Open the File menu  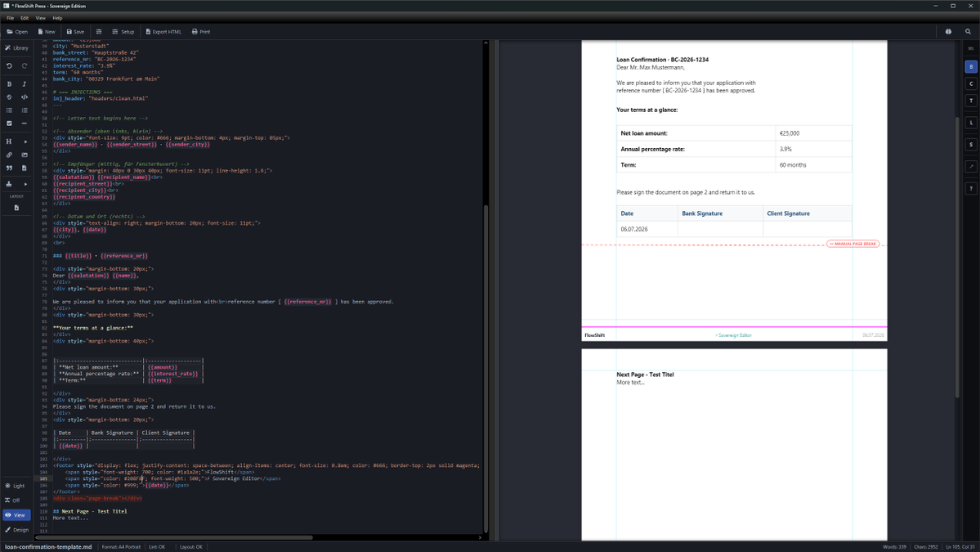pyautogui.click(x=10, y=18)
